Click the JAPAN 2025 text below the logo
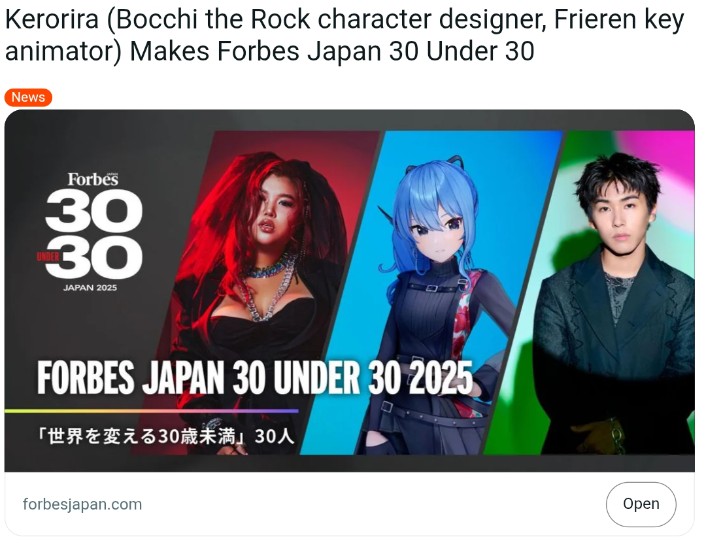The height and width of the screenshot is (545, 706). tap(90, 288)
